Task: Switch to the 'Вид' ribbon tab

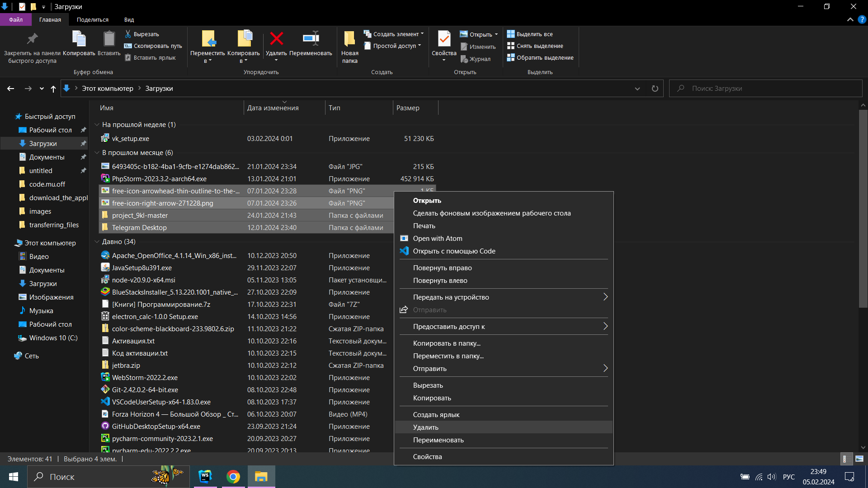Action: [129, 19]
